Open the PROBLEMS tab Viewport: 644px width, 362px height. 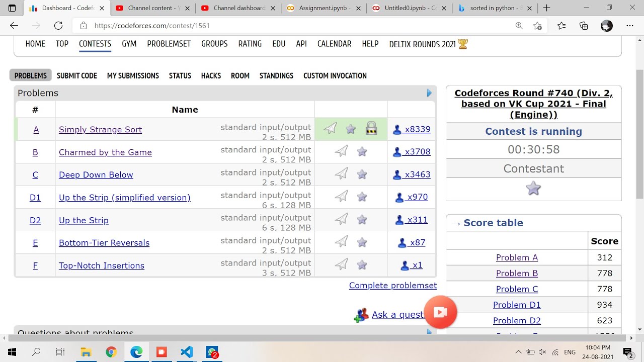31,75
